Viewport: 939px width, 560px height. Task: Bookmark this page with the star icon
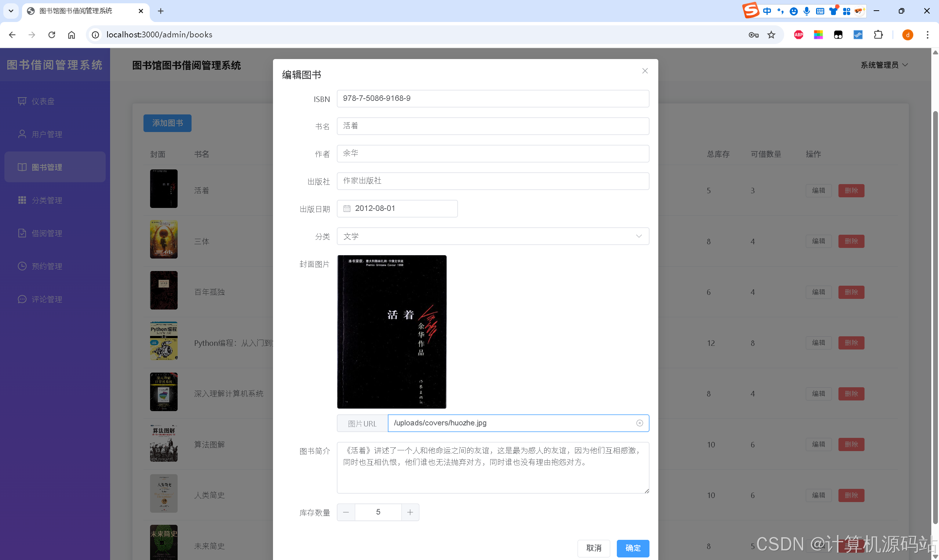tap(771, 35)
